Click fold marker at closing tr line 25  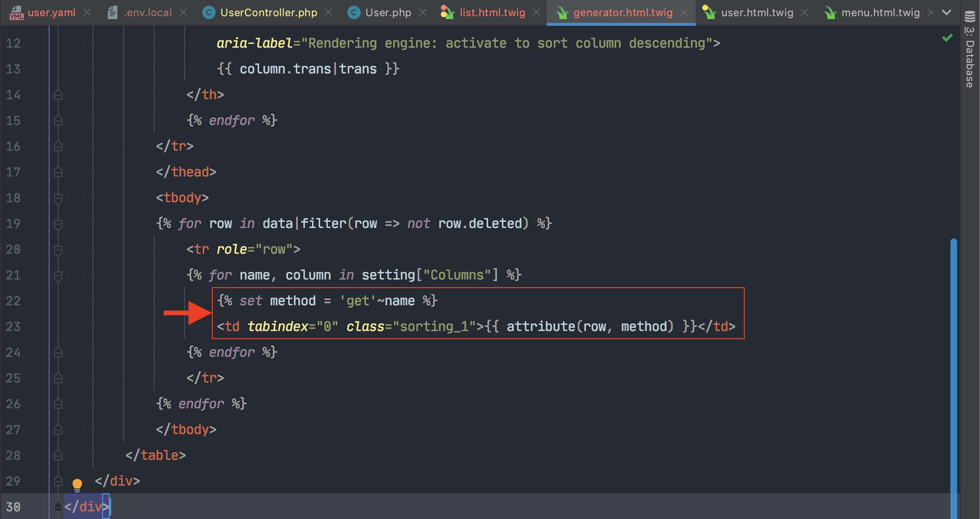[x=58, y=378]
